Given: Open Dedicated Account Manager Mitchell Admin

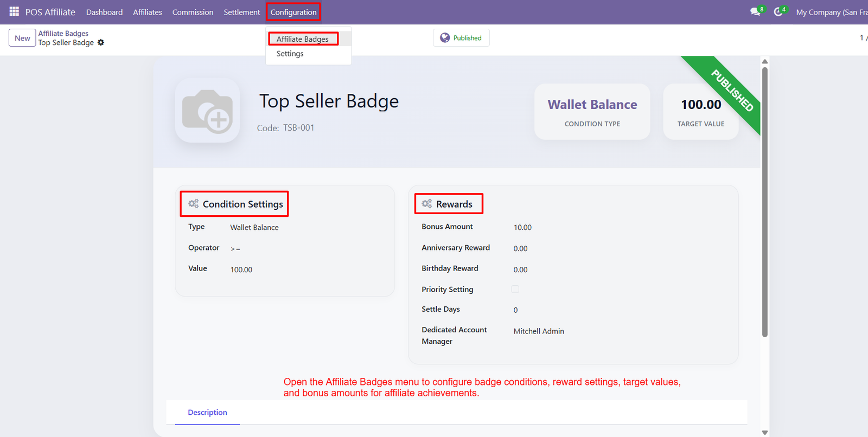Looking at the screenshot, I should coord(539,331).
